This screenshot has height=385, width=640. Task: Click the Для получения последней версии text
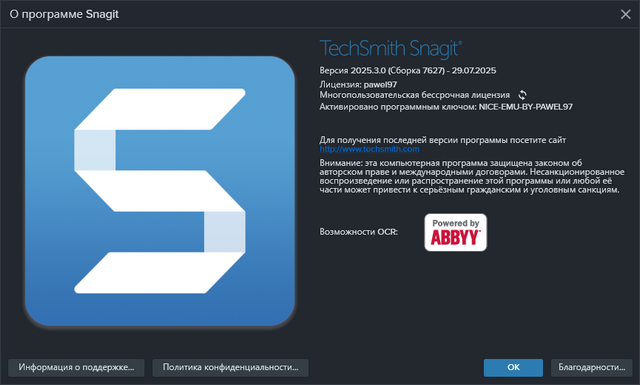pyautogui.click(x=442, y=140)
